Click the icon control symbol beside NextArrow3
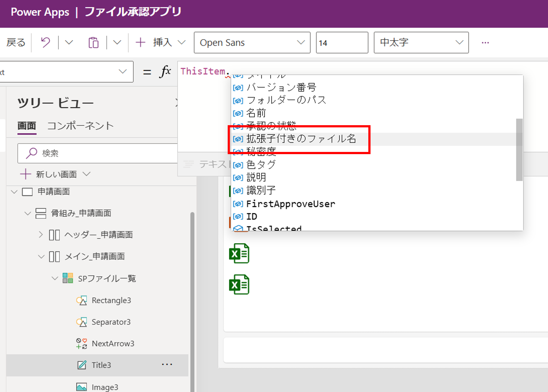Viewport: 548px width, 392px height. pyautogui.click(x=81, y=344)
